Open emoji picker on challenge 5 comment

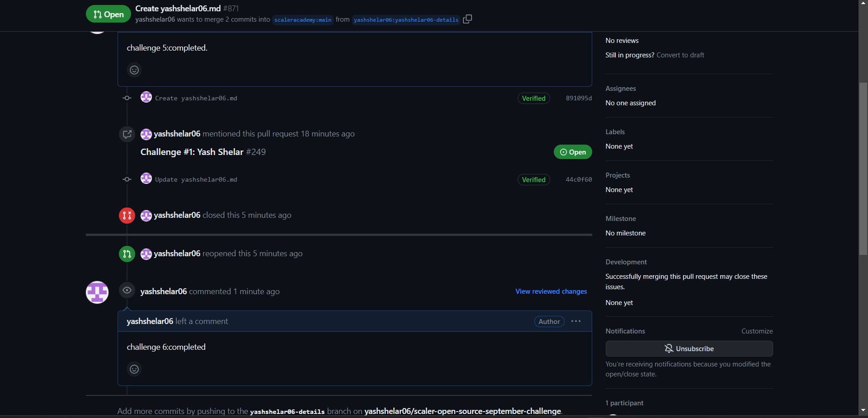134,70
